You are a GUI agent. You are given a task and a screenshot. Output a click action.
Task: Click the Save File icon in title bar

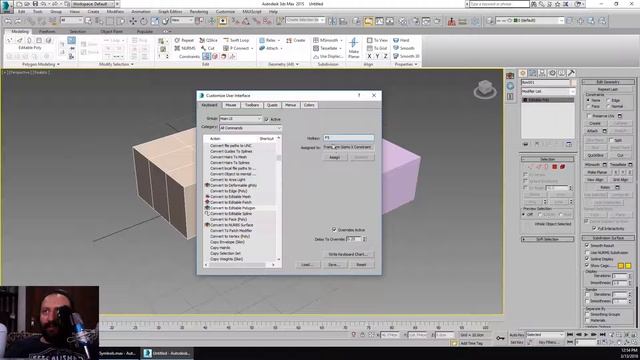[x=36, y=4]
